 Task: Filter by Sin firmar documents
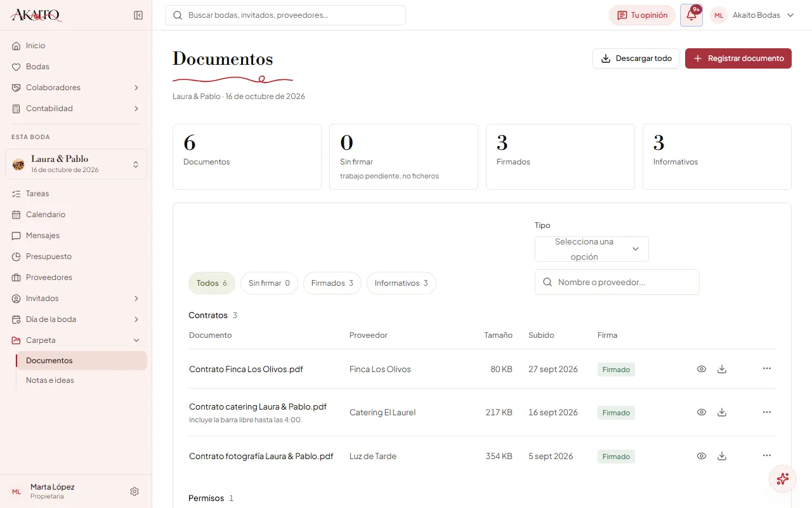pyautogui.click(x=269, y=283)
